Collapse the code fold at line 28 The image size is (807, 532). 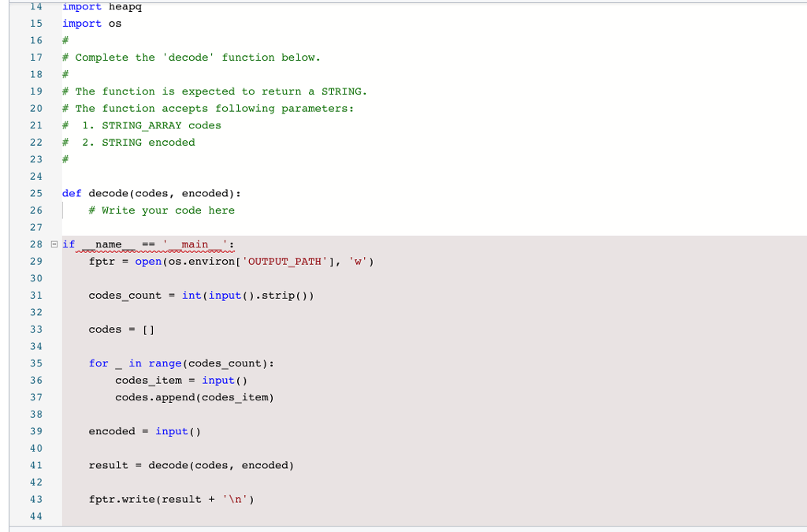pyautogui.click(x=54, y=244)
